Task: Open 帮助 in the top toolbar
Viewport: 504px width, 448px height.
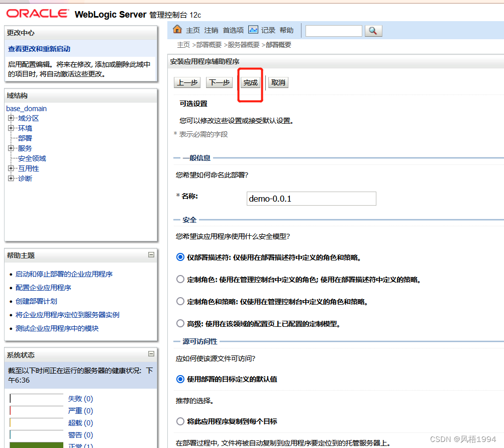Action: (x=286, y=30)
